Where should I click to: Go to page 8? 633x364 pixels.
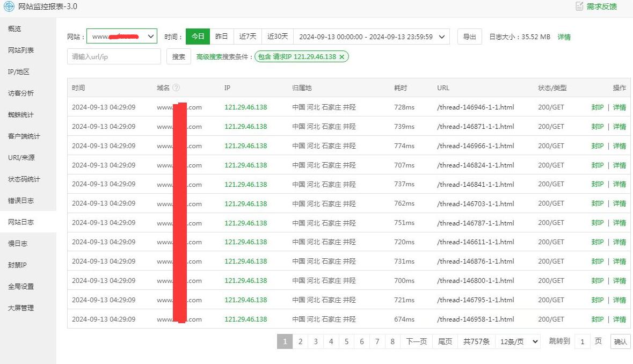[392, 342]
